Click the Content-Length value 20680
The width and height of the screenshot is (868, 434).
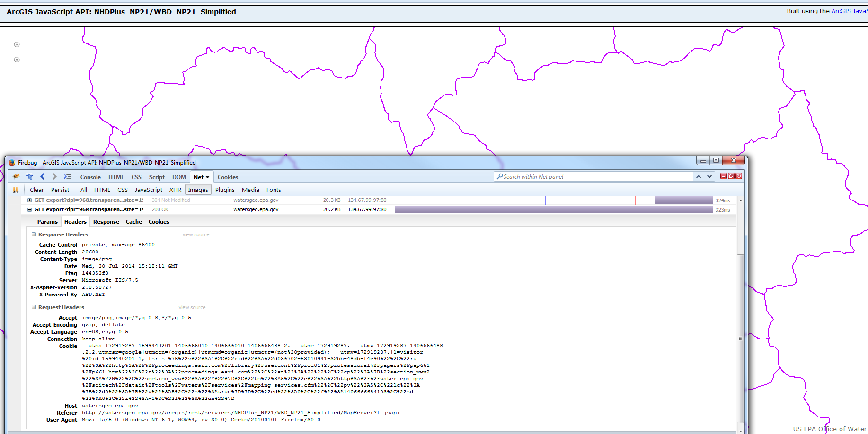pos(90,252)
